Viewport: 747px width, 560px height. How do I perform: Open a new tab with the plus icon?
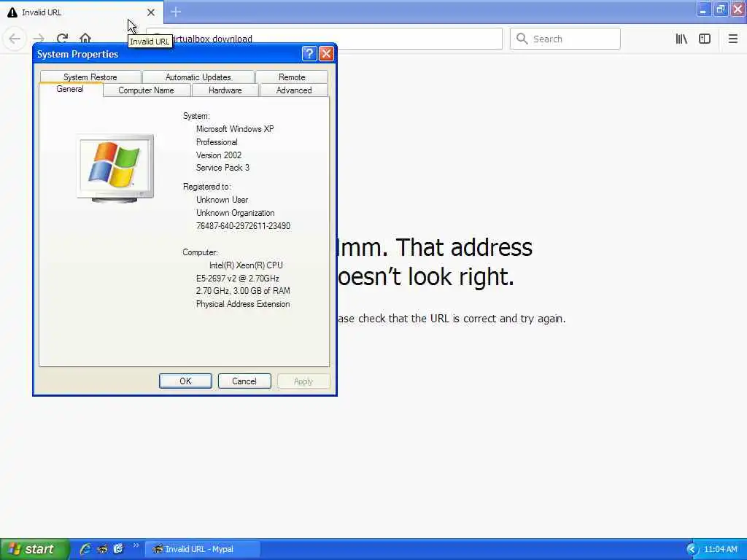[x=176, y=12]
